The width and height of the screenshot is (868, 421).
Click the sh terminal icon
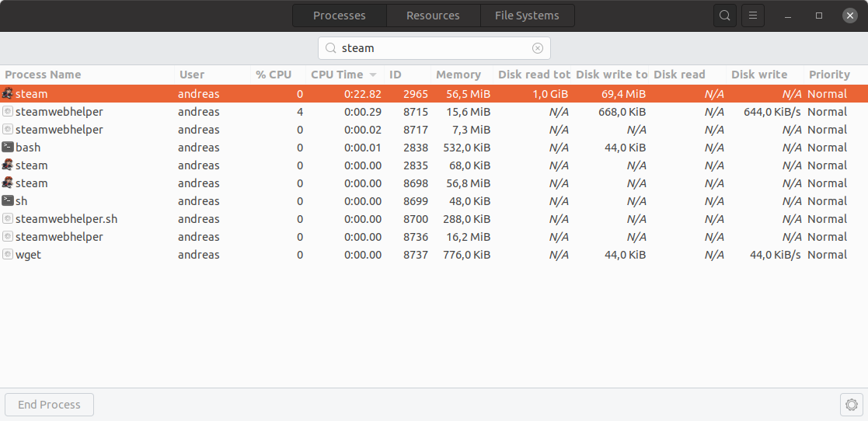pyautogui.click(x=8, y=201)
